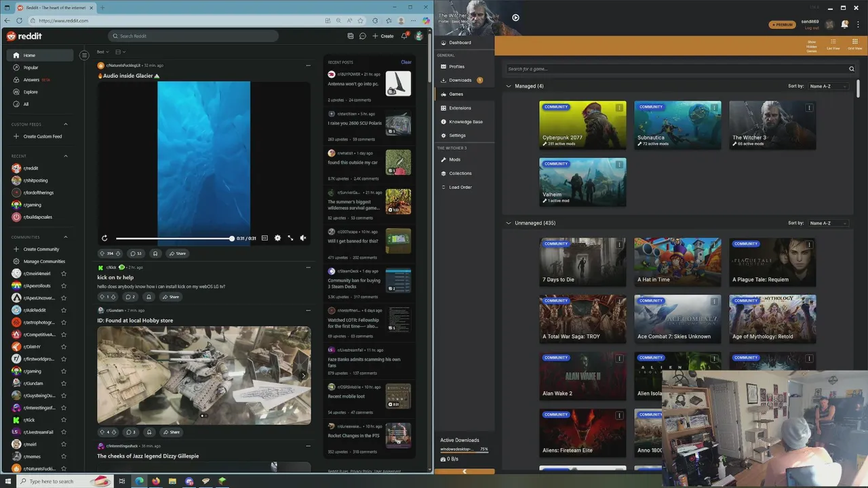868x488 pixels.
Task: Downvote the Audio inside Glacier post
Action: pos(118,253)
